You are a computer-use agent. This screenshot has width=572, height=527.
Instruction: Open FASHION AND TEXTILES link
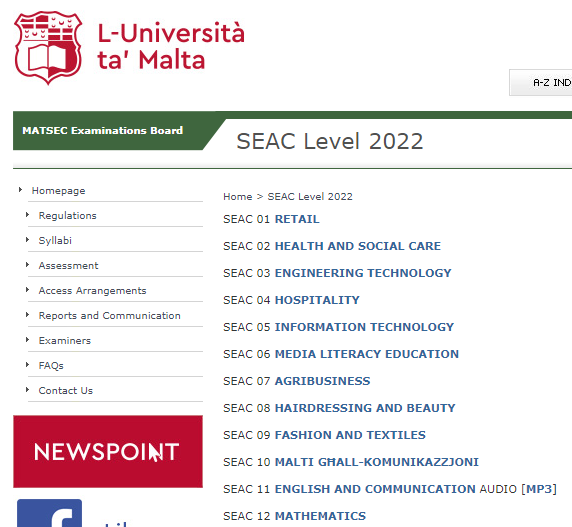click(350, 435)
